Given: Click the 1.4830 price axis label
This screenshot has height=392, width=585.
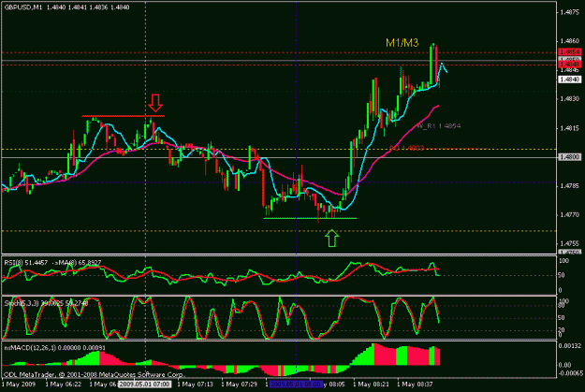Looking at the screenshot, I should pos(570,99).
